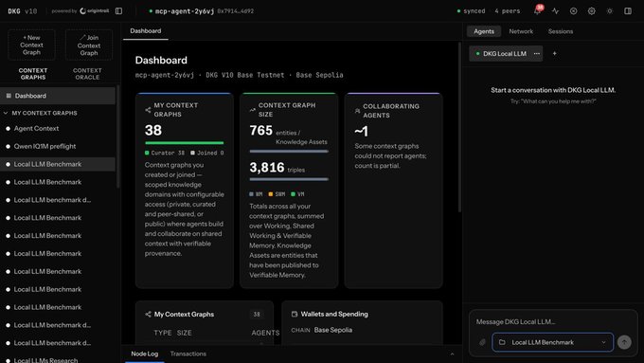Open the notifications bell
The image size is (644, 363).
(537, 11)
